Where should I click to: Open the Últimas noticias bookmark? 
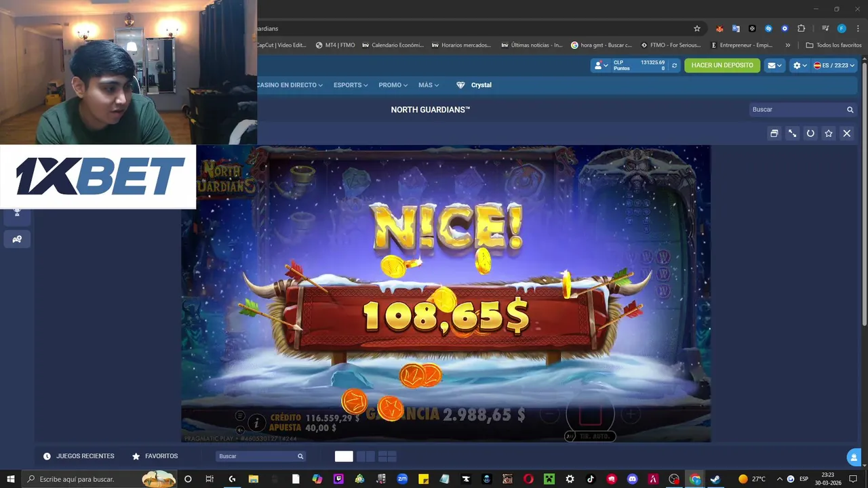pos(532,45)
